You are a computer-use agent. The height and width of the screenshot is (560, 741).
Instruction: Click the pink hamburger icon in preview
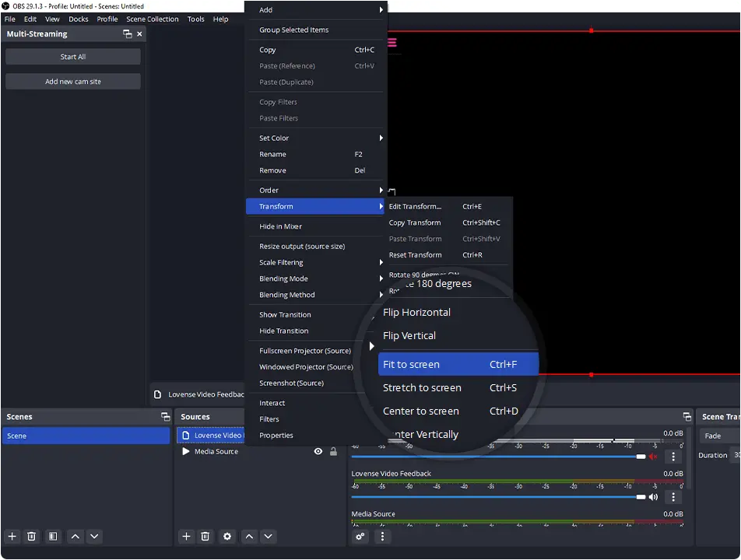pyautogui.click(x=392, y=43)
